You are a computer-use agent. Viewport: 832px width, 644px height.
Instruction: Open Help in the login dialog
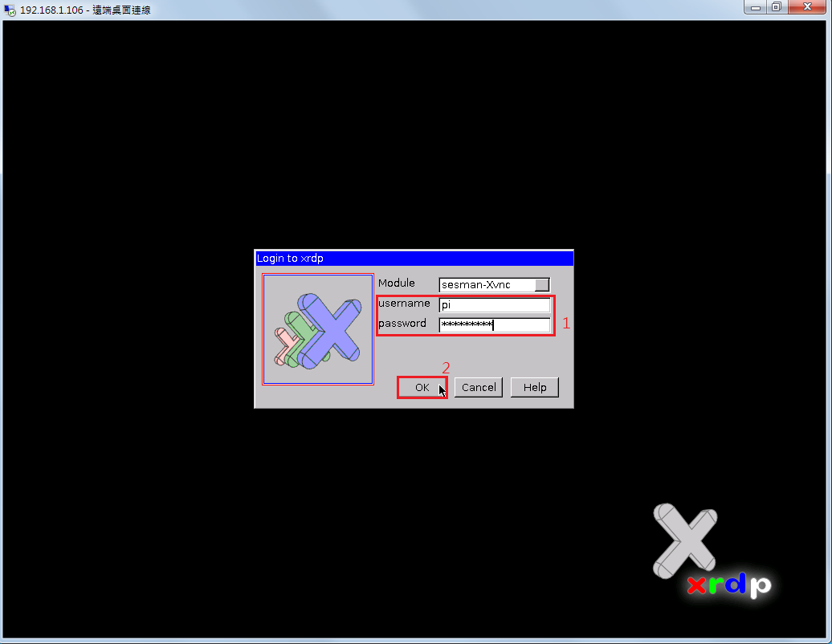click(534, 387)
